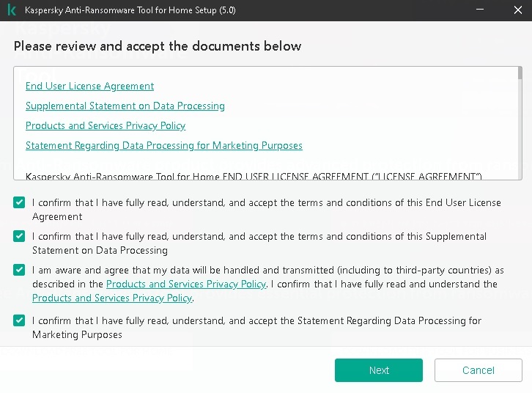Viewport: 532px width, 393px height.
Task: Toggle the Marketing Purposes statement checkbox
Action: coord(19,320)
